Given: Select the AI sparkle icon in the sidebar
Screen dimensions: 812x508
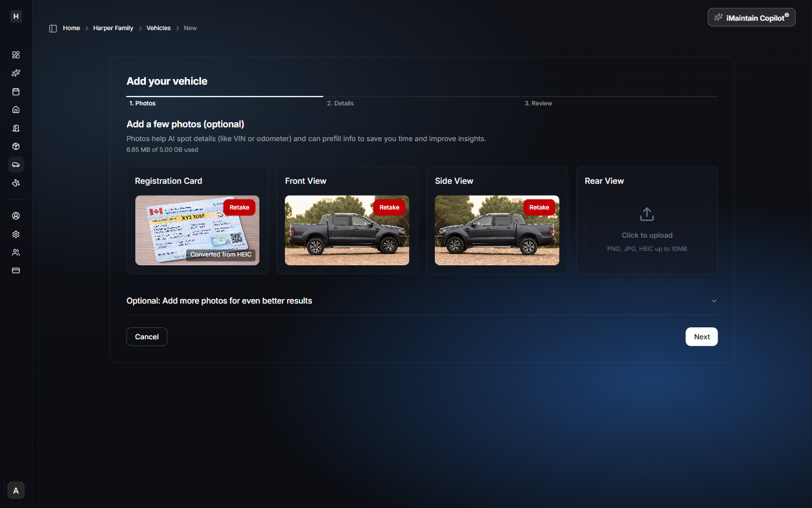Looking at the screenshot, I should click(x=16, y=73).
